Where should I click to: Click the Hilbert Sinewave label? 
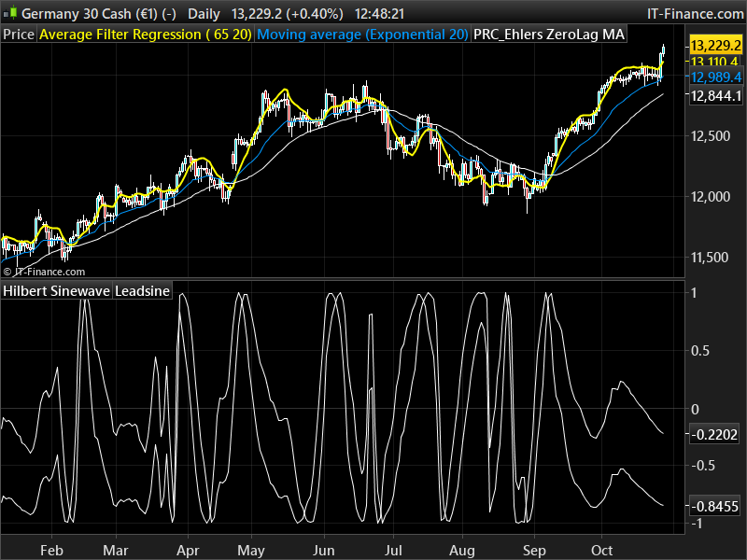pyautogui.click(x=56, y=291)
